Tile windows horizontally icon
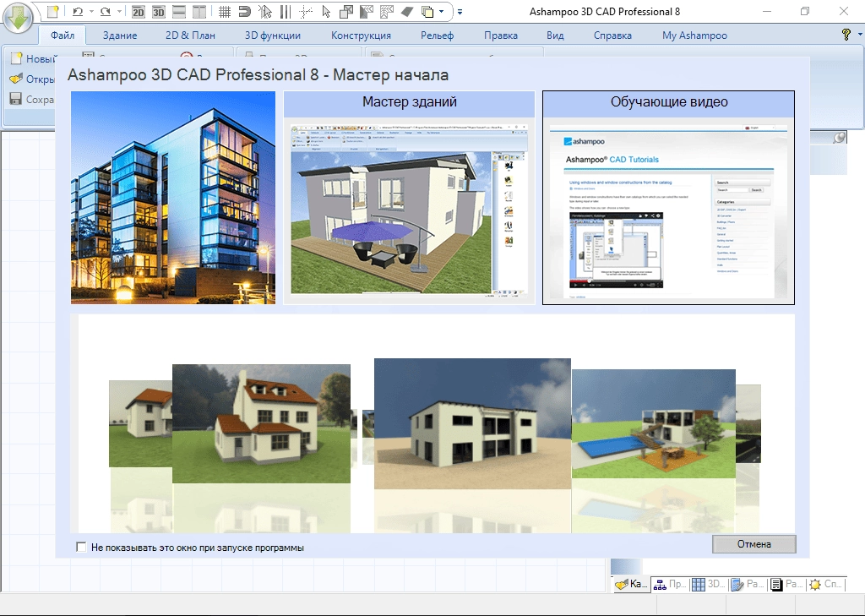 [x=179, y=11]
